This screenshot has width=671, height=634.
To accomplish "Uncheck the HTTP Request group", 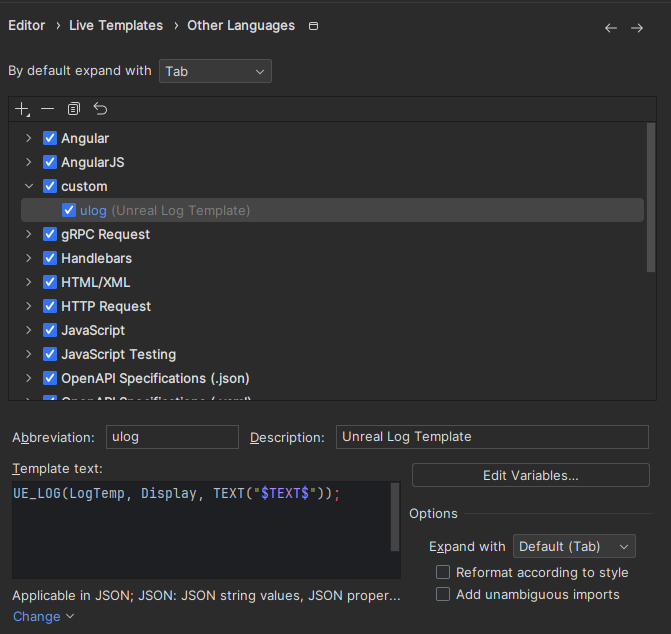I will tap(50, 306).
